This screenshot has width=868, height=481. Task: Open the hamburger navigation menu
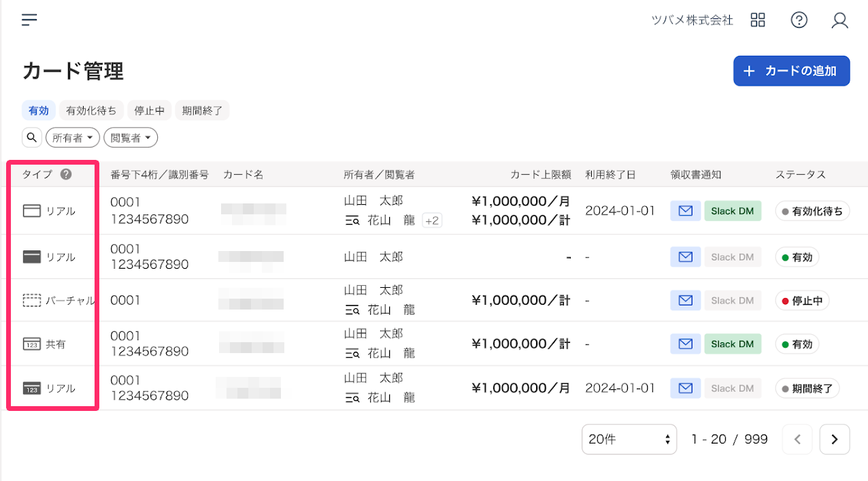click(x=29, y=20)
